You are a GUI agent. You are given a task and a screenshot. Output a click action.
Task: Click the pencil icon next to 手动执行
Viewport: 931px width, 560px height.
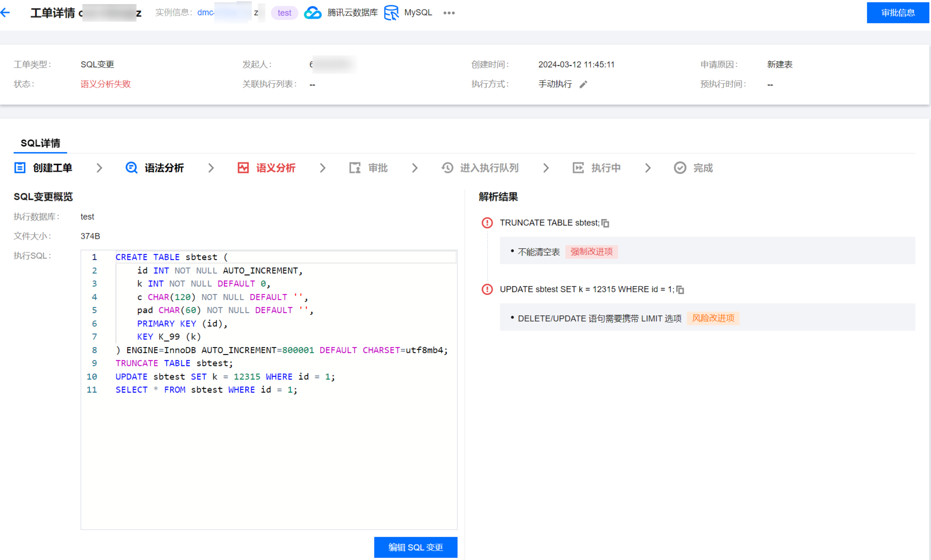(584, 84)
